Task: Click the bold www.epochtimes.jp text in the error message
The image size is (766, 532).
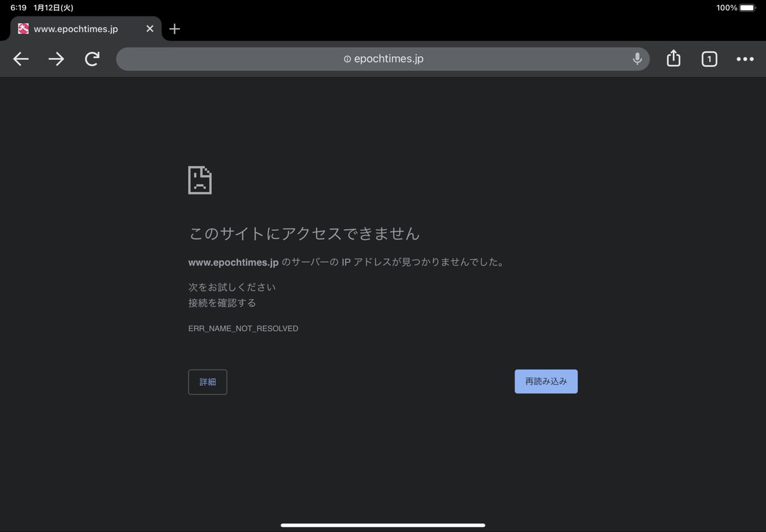Action: click(234, 262)
